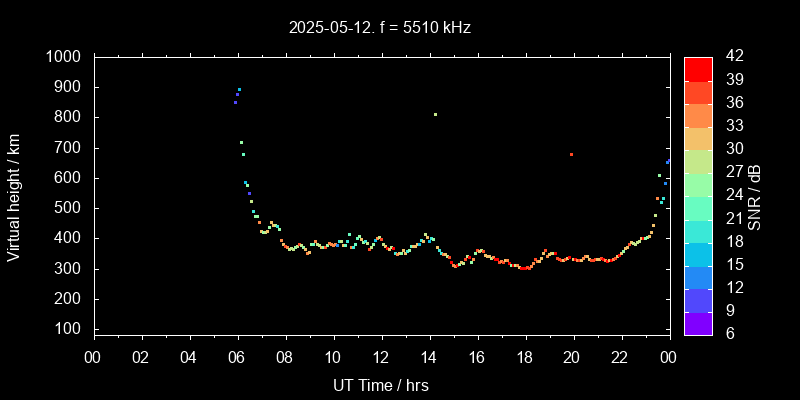Click the 100 tick label on the height axis
The image size is (800, 400).
[69, 329]
